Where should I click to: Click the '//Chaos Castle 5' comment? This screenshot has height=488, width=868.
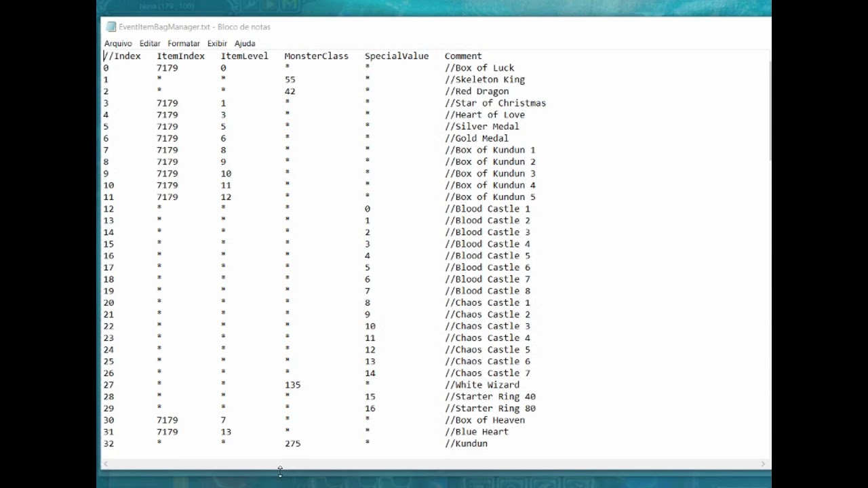click(x=488, y=350)
